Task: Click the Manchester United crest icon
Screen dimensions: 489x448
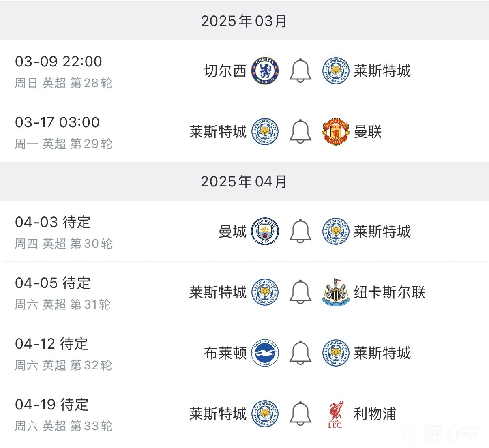Action: click(336, 131)
